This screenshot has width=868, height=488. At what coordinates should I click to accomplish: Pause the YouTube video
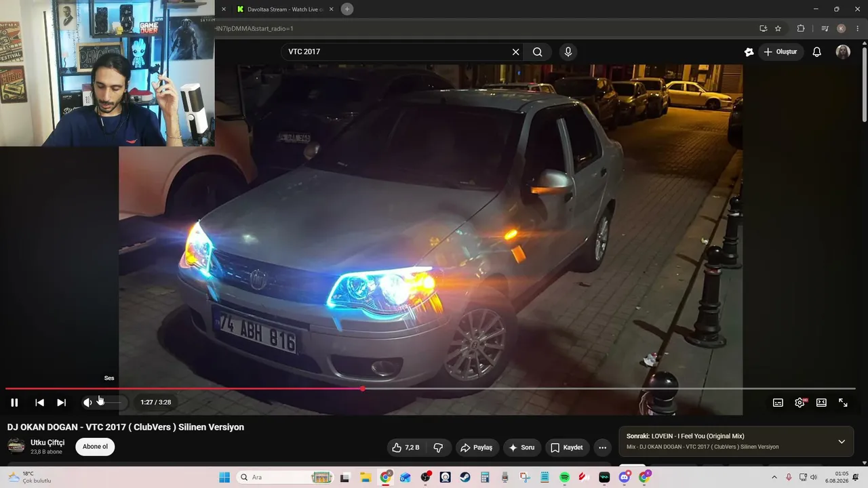(14, 403)
